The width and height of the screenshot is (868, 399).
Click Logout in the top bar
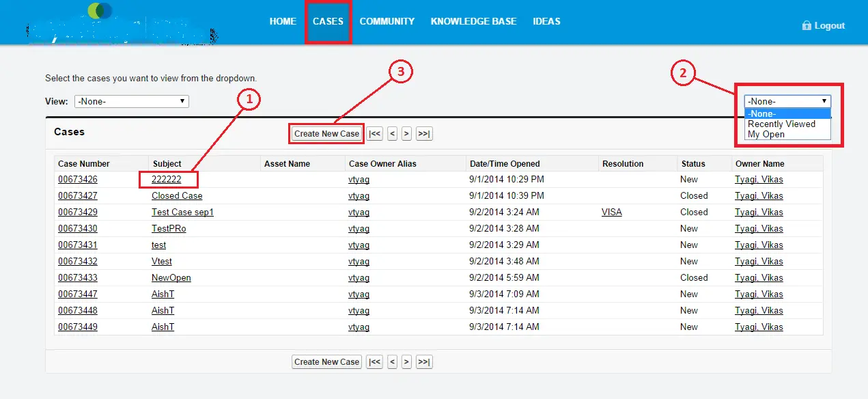(x=828, y=25)
